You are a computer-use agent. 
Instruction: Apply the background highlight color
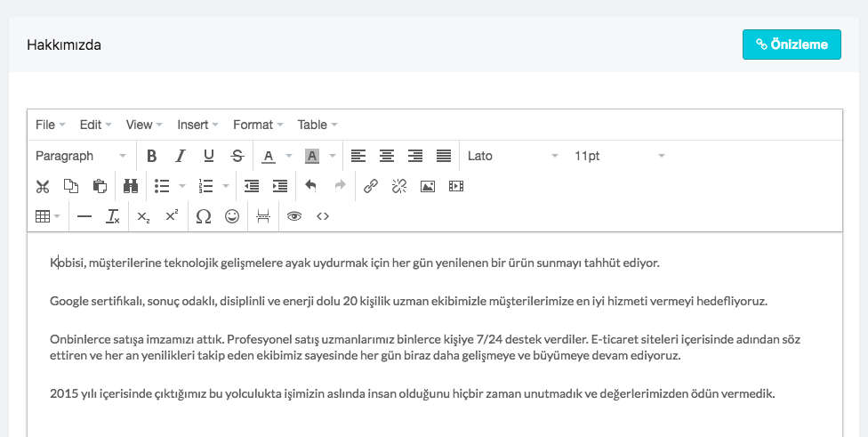(x=312, y=156)
